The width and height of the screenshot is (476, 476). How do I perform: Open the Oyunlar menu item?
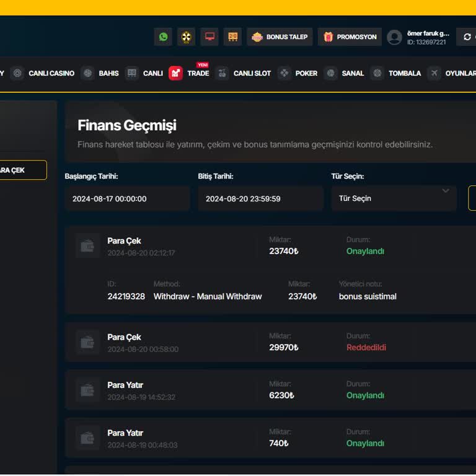tap(461, 73)
